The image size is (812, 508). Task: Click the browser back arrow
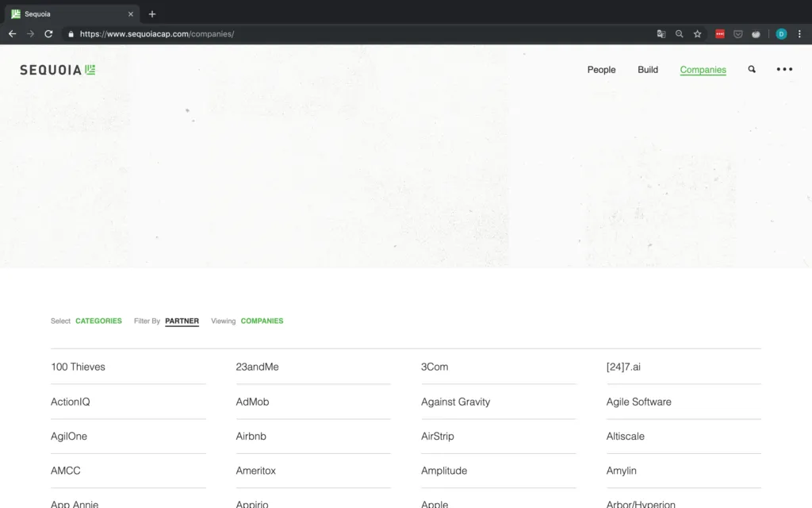click(x=13, y=33)
